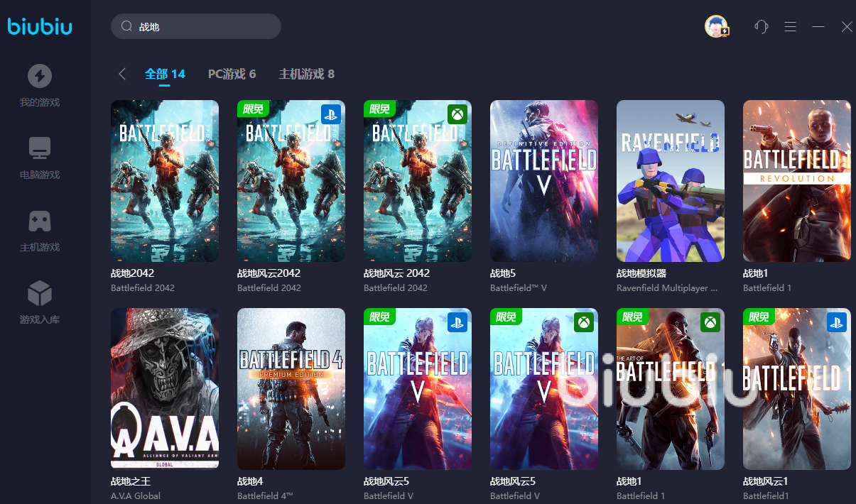Click the biubiu logo
Image resolution: width=856 pixels, height=504 pixels.
[x=40, y=27]
